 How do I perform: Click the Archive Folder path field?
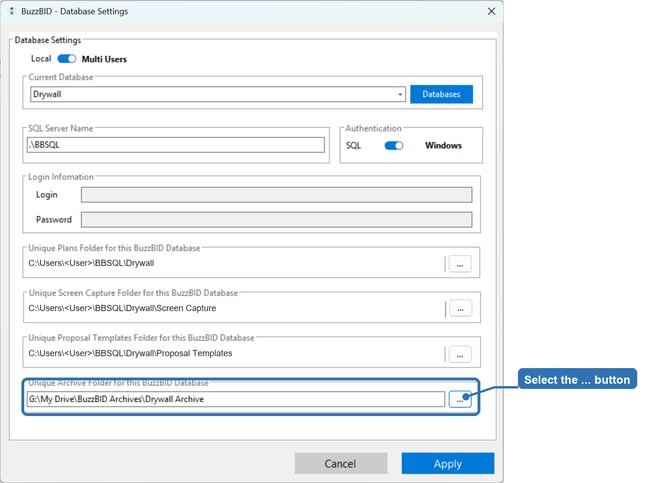coord(236,399)
